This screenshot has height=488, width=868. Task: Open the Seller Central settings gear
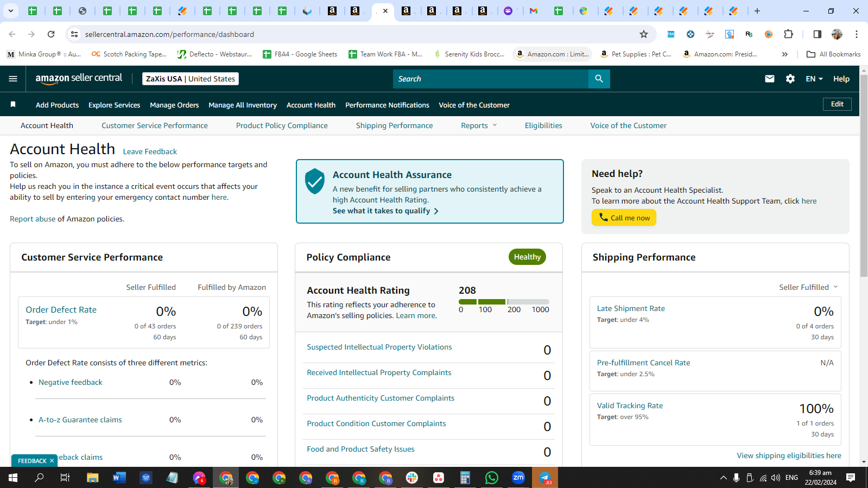790,79
